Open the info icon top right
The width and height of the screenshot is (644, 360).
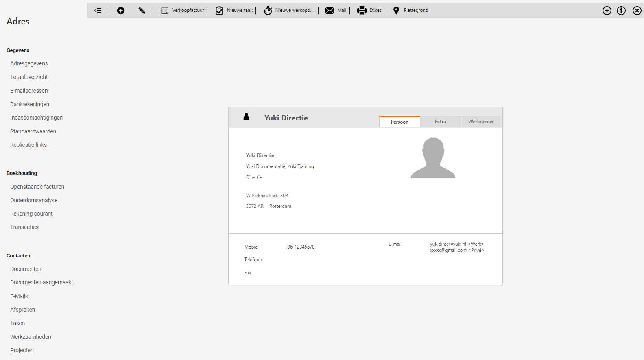pyautogui.click(x=621, y=11)
